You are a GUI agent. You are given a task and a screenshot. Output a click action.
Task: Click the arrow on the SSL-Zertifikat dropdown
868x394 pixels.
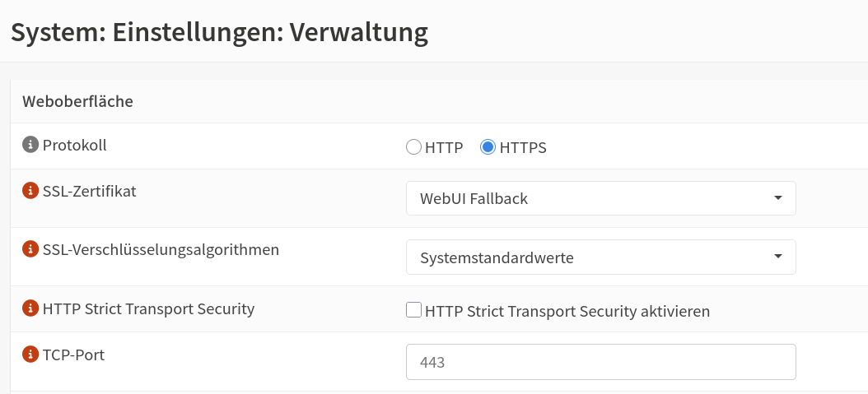point(777,198)
